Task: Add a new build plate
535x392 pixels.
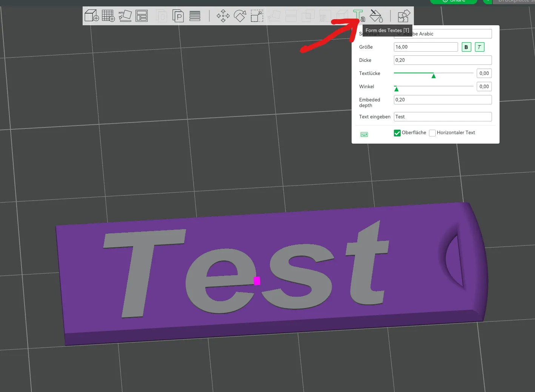Action: click(x=108, y=16)
